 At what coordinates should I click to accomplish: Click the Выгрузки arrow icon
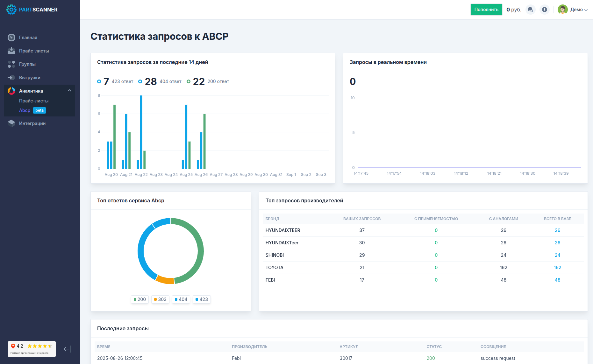(11, 78)
